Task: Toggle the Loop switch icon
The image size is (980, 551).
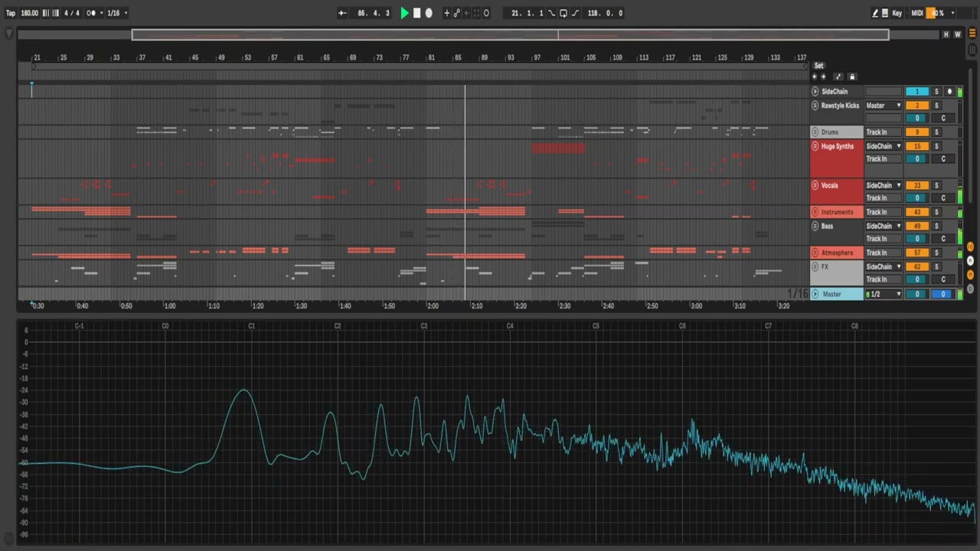Action: (x=563, y=13)
